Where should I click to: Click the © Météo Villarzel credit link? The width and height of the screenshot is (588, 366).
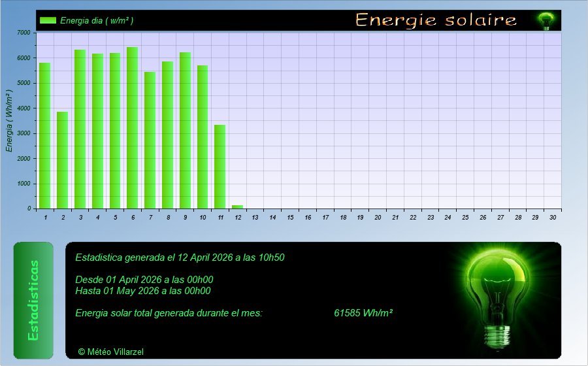point(110,352)
